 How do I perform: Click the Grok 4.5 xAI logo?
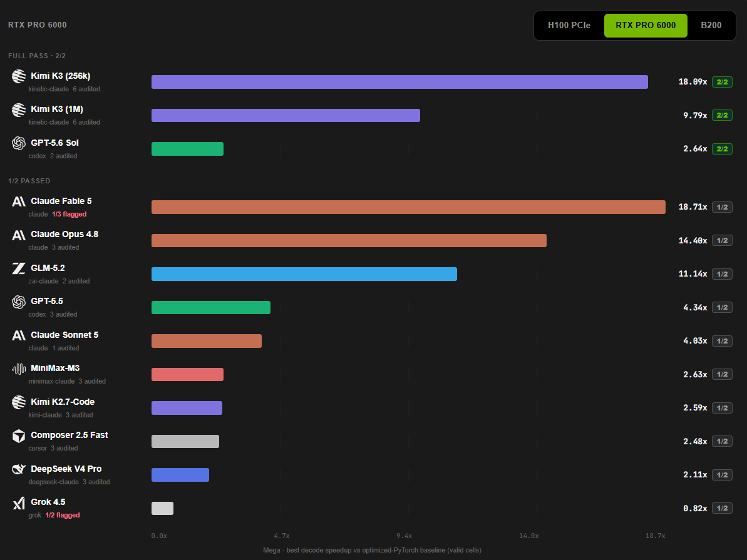tap(19, 503)
